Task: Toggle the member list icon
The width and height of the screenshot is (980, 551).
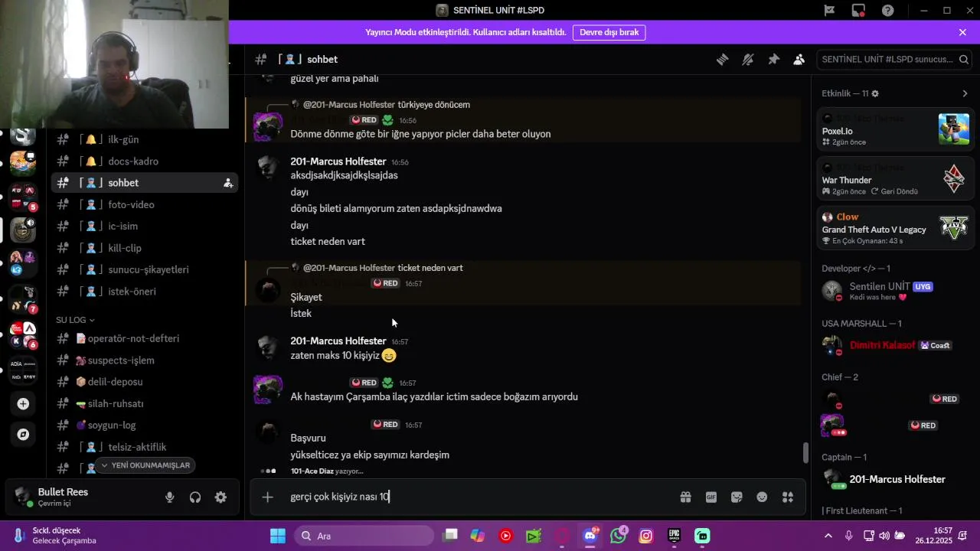Action: click(x=799, y=60)
